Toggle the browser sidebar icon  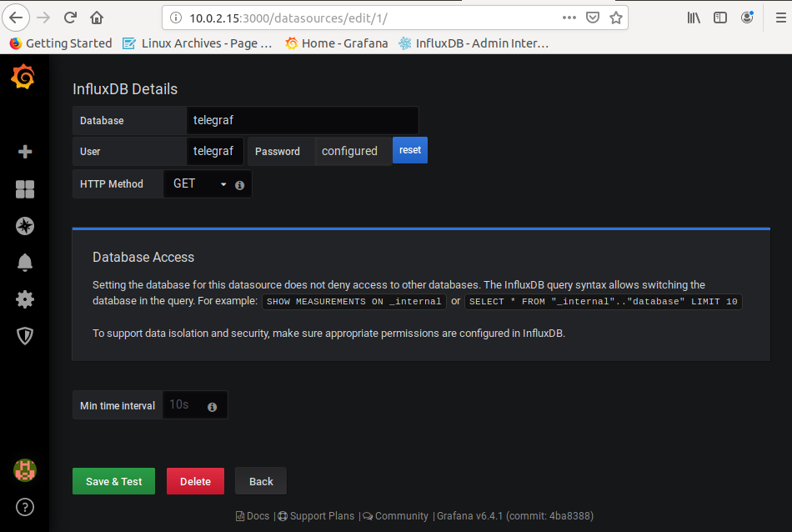click(720, 18)
